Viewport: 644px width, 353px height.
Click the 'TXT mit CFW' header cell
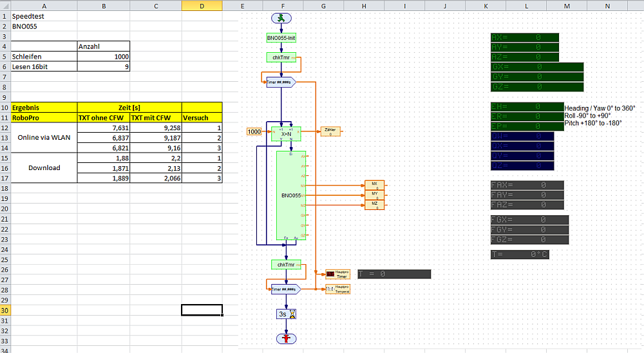point(155,118)
